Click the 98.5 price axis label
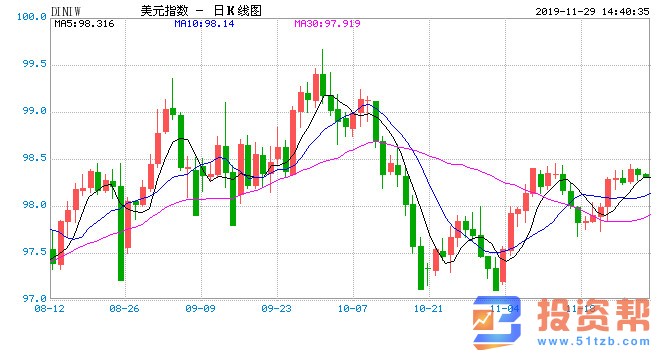660x360 pixels. [35, 159]
